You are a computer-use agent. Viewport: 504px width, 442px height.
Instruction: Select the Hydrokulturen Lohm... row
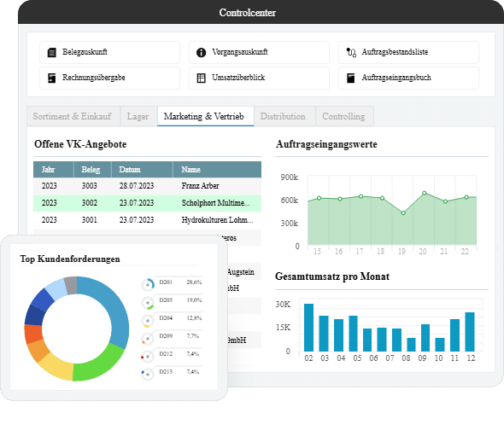(x=147, y=220)
